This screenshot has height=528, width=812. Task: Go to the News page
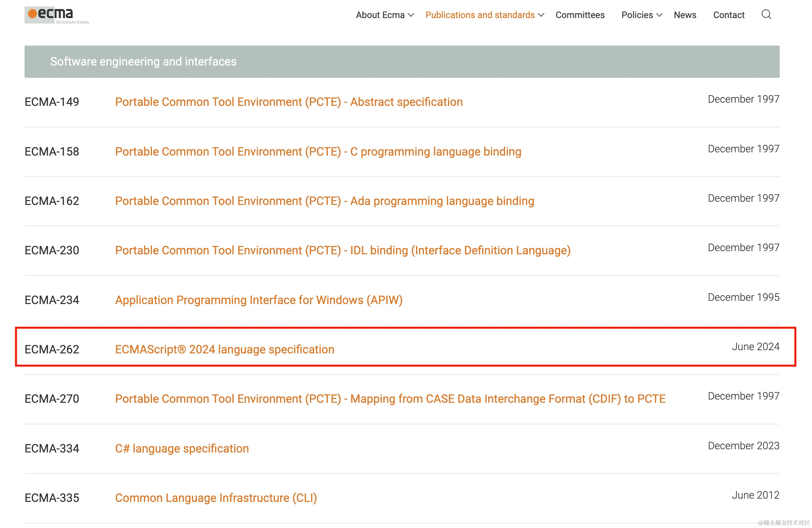[x=685, y=15]
